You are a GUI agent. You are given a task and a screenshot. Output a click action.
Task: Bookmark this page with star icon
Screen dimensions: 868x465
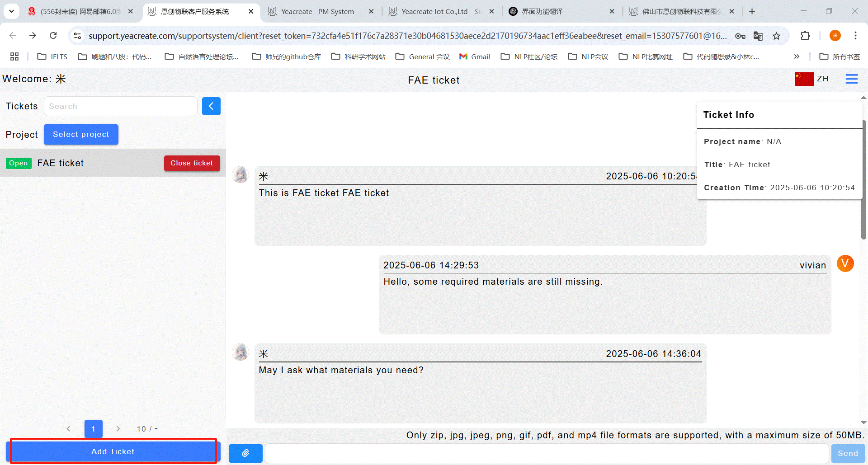click(x=776, y=36)
